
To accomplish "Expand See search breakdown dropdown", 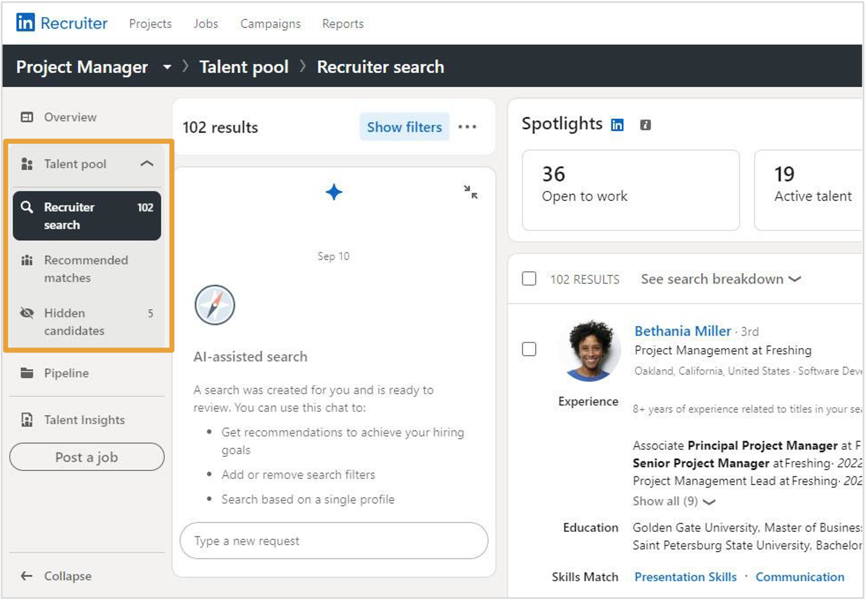I will pos(721,279).
